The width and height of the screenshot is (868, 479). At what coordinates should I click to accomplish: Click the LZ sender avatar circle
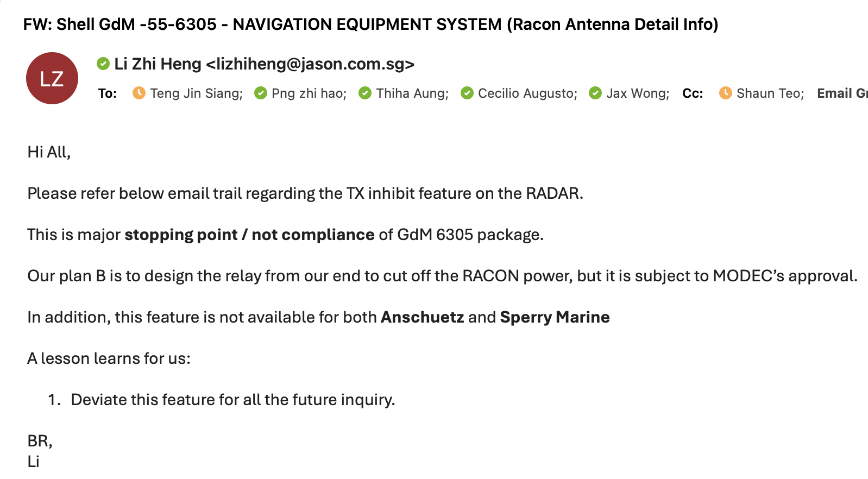pyautogui.click(x=52, y=78)
